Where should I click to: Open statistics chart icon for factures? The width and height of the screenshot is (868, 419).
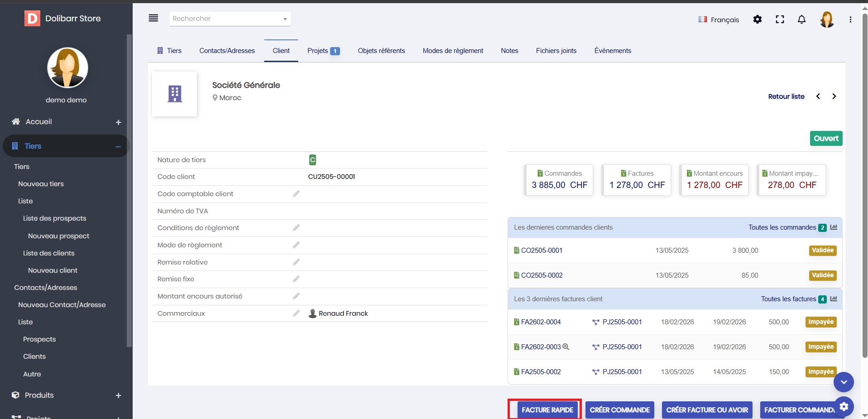click(x=834, y=299)
